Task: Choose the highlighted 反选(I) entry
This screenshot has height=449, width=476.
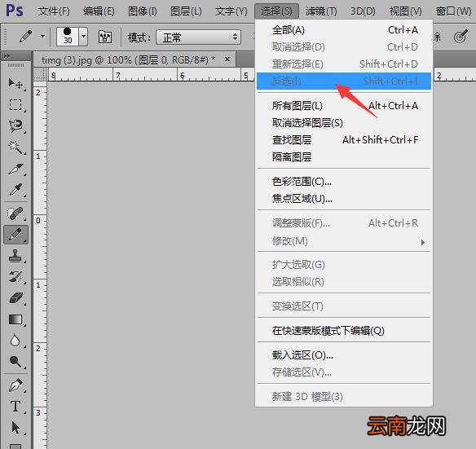Action: pos(344,81)
